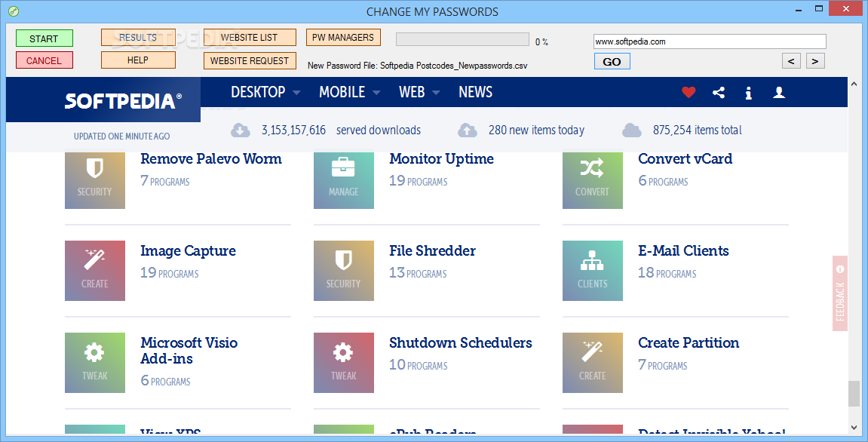Open the RESULTS button
This screenshot has width=868, height=442.
(x=139, y=37)
